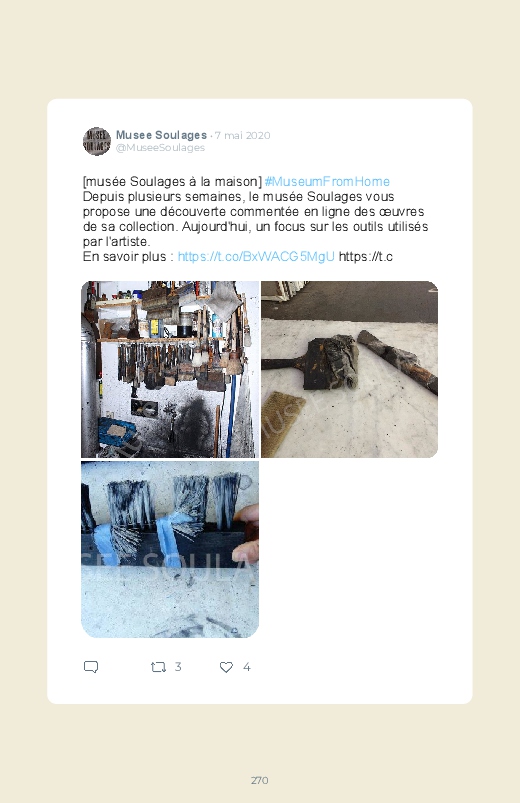Click the retweet count 3

point(178,667)
